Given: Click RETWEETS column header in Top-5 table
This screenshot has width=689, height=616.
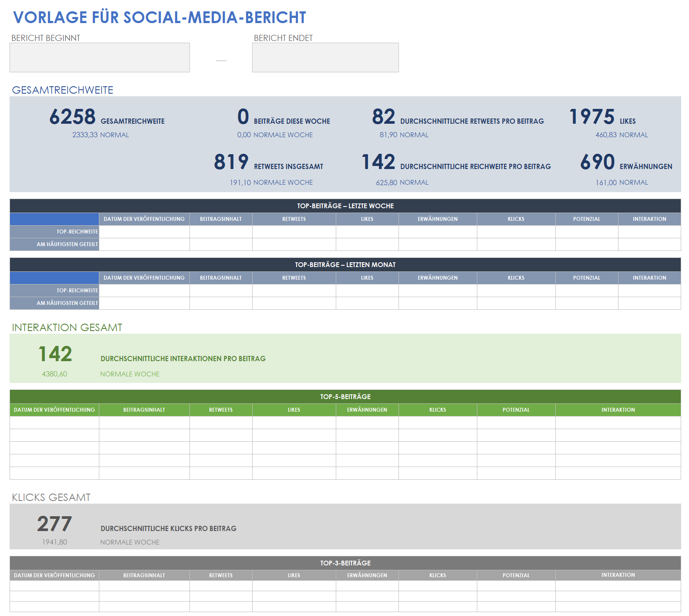Looking at the screenshot, I should point(221,410).
